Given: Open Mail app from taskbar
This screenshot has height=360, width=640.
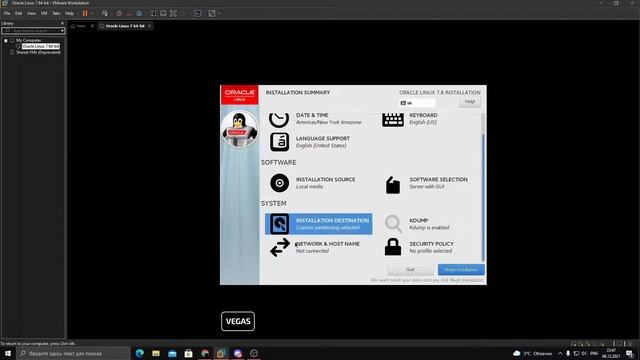Looking at the screenshot, I should (172, 353).
